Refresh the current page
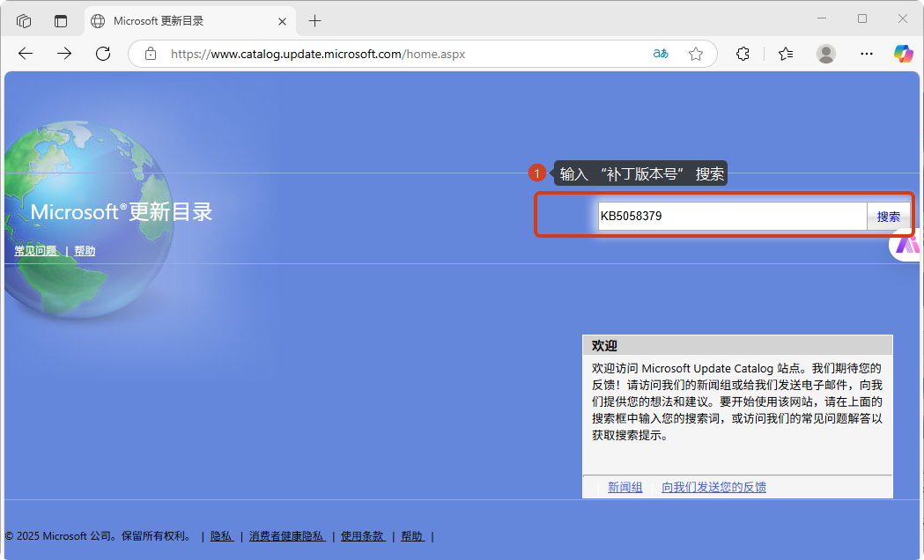The width and height of the screenshot is (924, 560). tap(103, 54)
